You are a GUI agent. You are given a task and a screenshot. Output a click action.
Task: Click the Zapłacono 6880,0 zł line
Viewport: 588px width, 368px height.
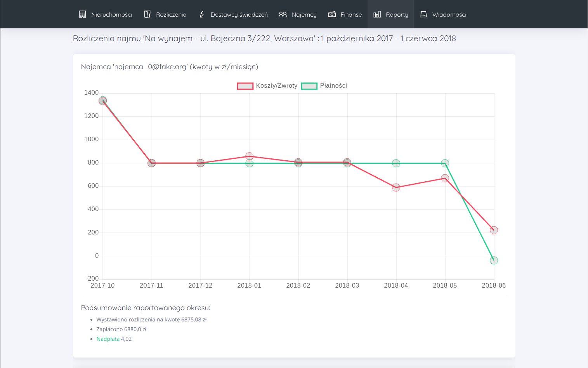(x=121, y=329)
